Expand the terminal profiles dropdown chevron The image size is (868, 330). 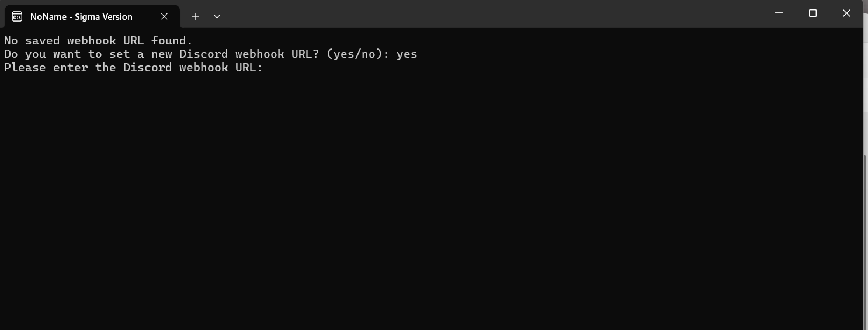pos(217,16)
